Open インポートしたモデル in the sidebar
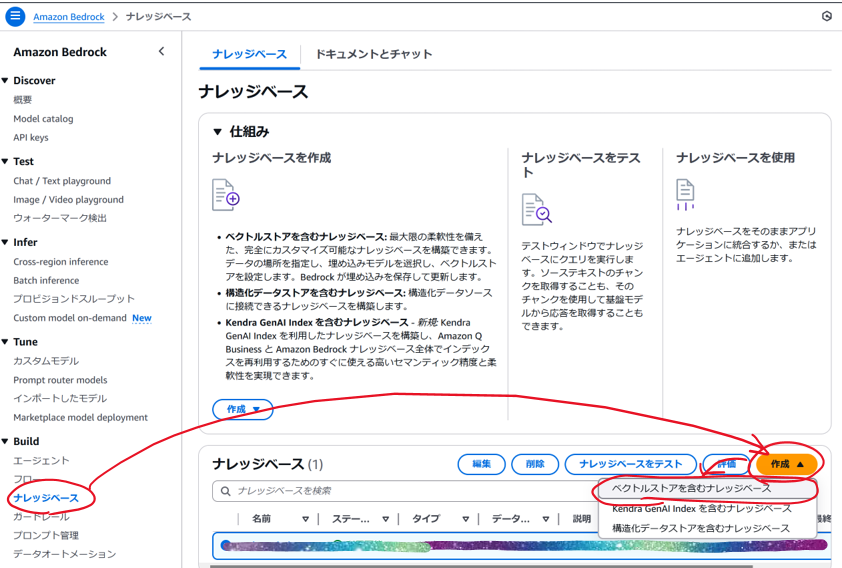 pyautogui.click(x=60, y=398)
